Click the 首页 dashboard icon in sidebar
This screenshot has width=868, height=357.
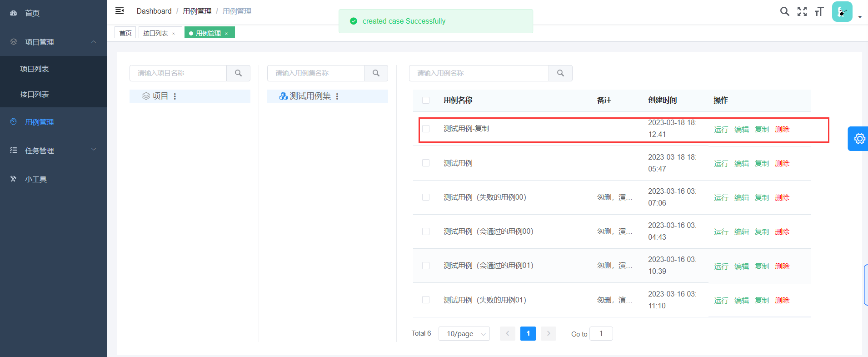(x=14, y=13)
